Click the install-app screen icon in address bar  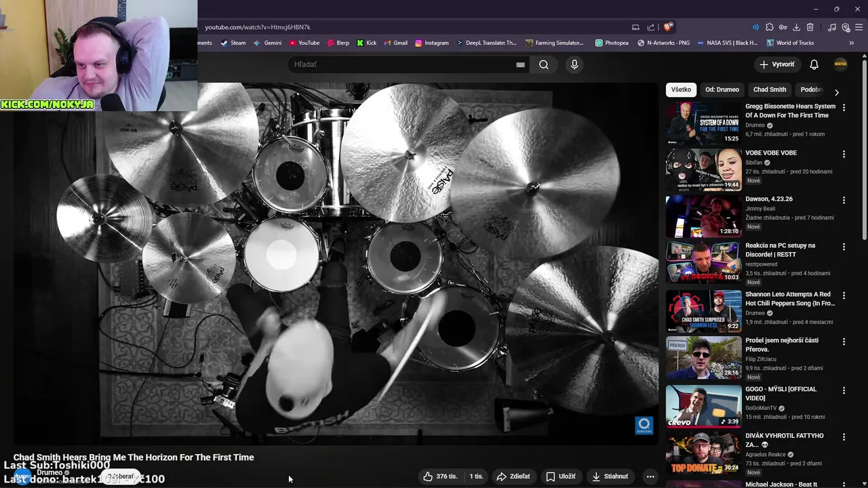click(x=635, y=27)
